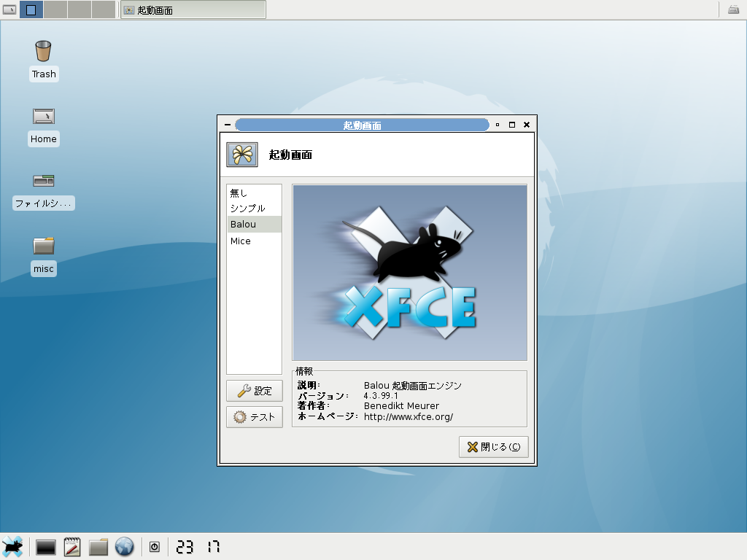Switch to the fourth workspace in pager
The image size is (747, 560).
point(104,9)
